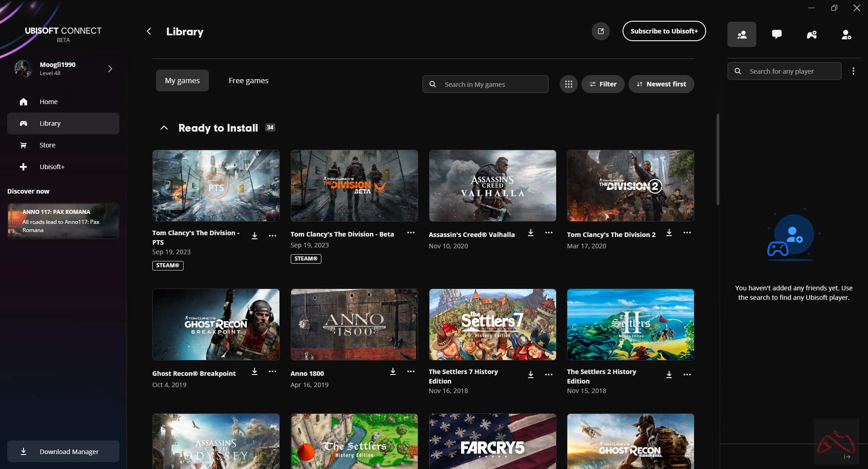Click the pop-out external link icon
868x469 pixels.
[x=601, y=31]
